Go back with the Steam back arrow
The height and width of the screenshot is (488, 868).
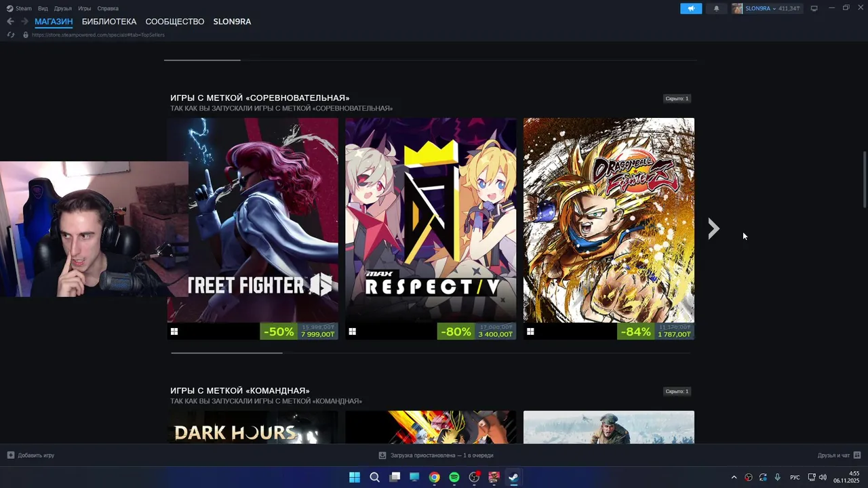(x=10, y=22)
